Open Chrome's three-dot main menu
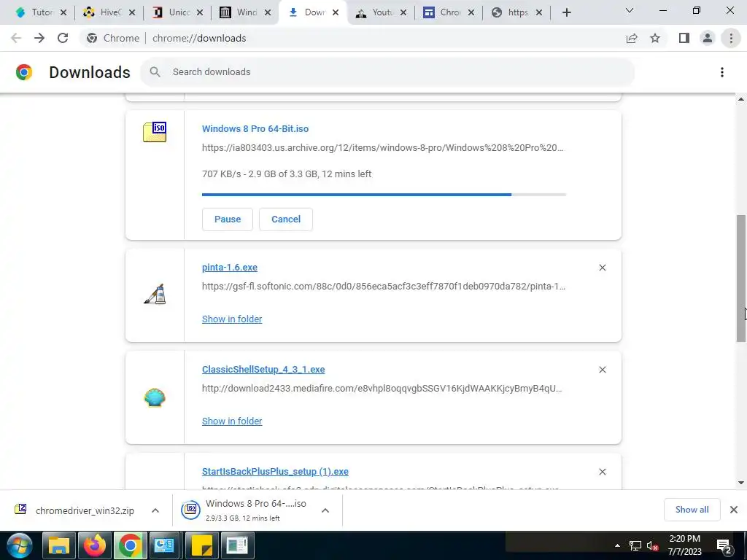 point(731,38)
